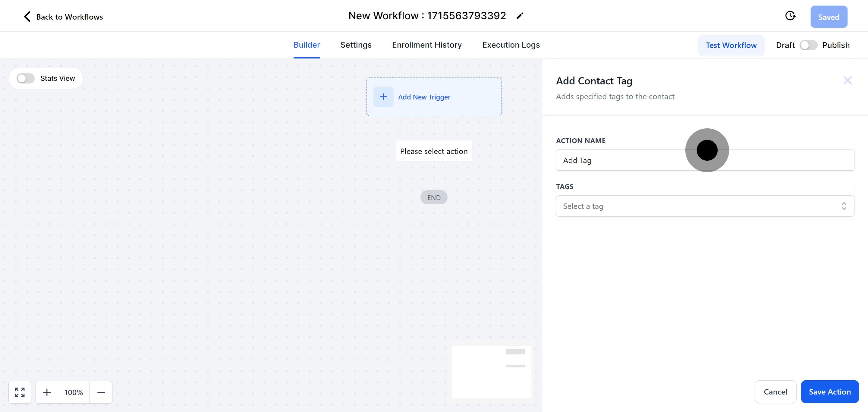Open the version history clock icon

click(x=790, y=16)
